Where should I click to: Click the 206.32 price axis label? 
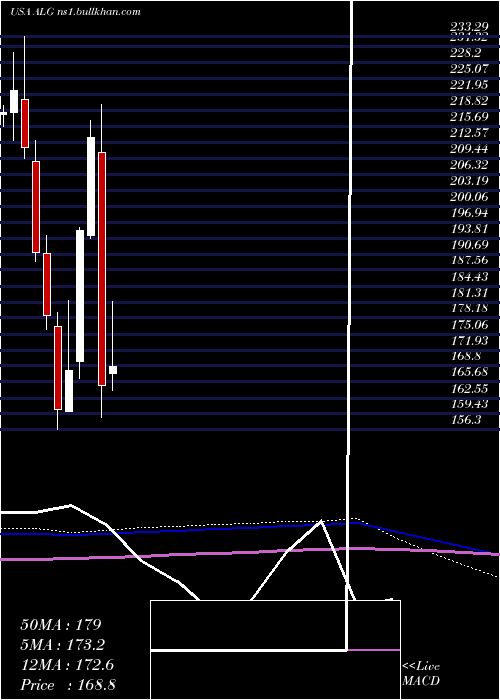coord(469,165)
